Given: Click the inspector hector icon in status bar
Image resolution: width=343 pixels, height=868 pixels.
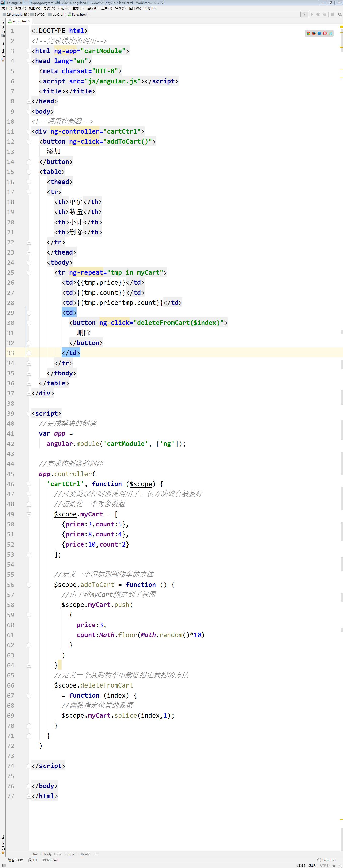Looking at the screenshot, I should (339, 865).
